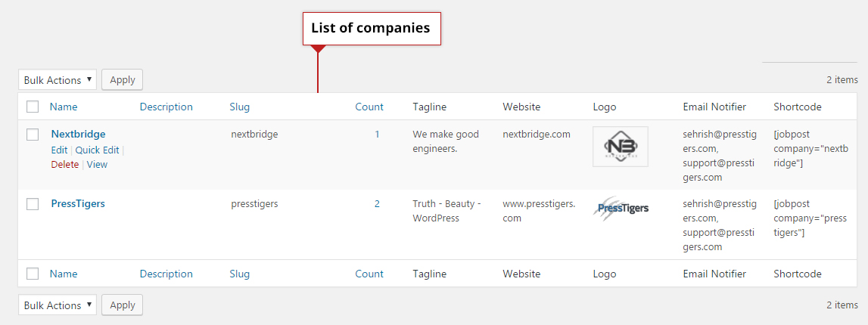Open the top Bulk Actions dropdown
This screenshot has height=325, width=868.
pyautogui.click(x=58, y=79)
